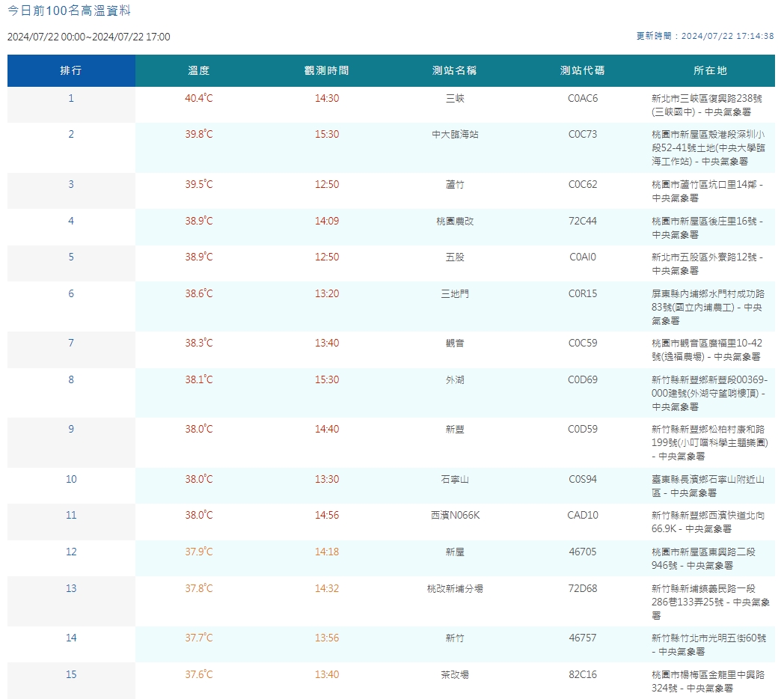This screenshot has height=699, width=784.
Task: Click station code C0D69
Action: [x=583, y=379]
